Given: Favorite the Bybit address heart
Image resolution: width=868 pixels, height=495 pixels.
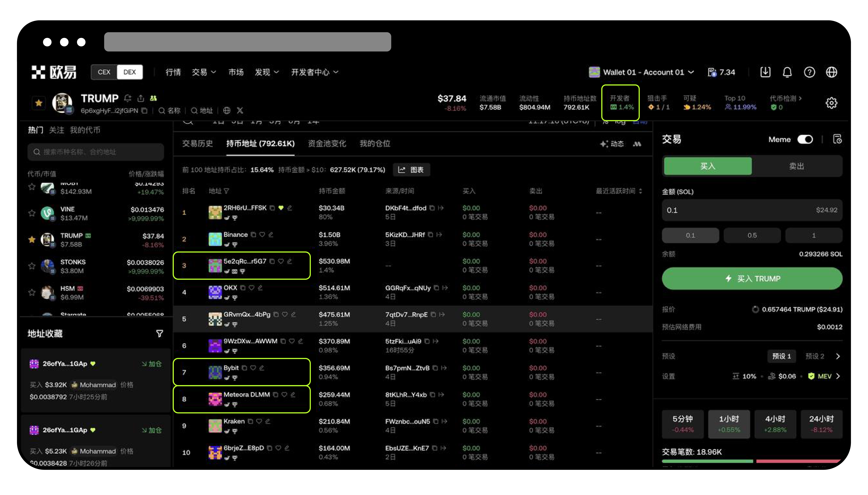Looking at the screenshot, I should point(253,368).
